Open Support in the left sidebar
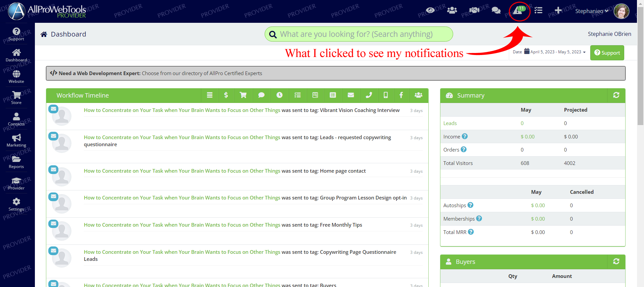The width and height of the screenshot is (644, 287). [16, 34]
